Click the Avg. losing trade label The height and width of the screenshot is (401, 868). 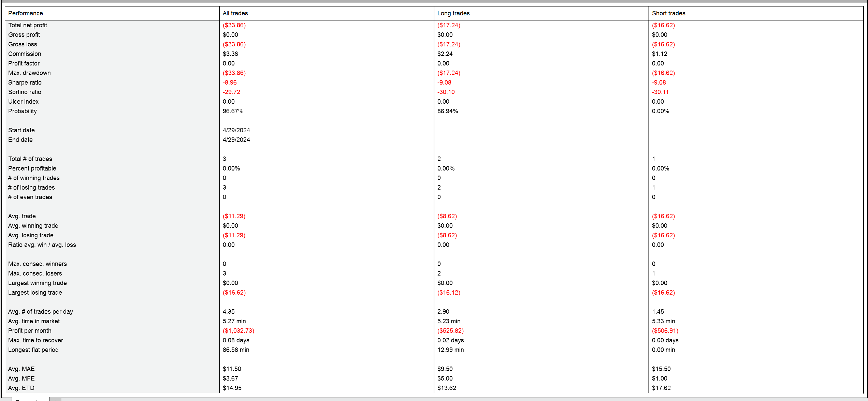31,235
